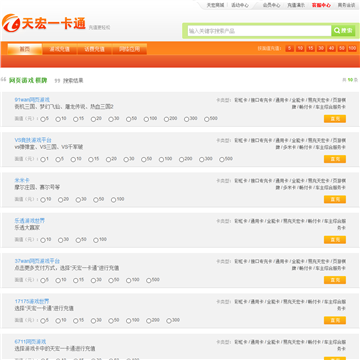Click the magnifier search button
Screen dimensions: 360x360
343,31
